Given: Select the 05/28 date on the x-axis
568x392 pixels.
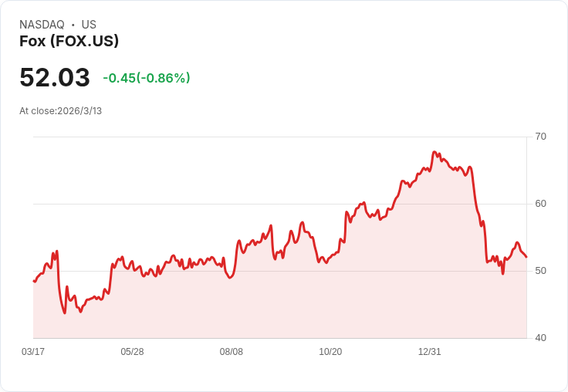Looking at the screenshot, I should pyautogui.click(x=132, y=352).
